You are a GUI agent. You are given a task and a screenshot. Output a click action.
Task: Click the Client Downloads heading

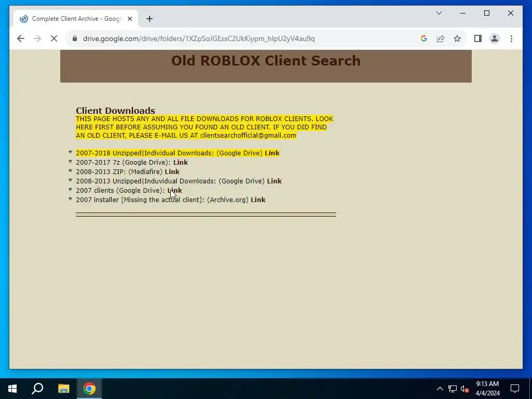pos(115,111)
